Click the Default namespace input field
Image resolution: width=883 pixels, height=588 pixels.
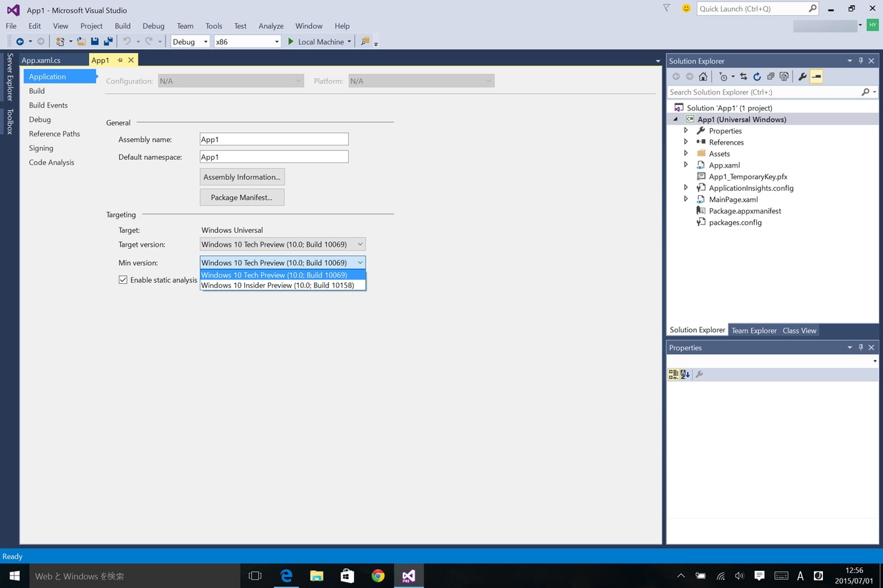pos(274,157)
